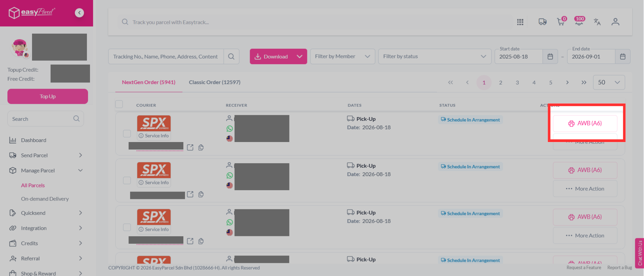Viewport: 644px width, 276px height.
Task: Open tracking link icon of first parcel
Action: tap(190, 147)
